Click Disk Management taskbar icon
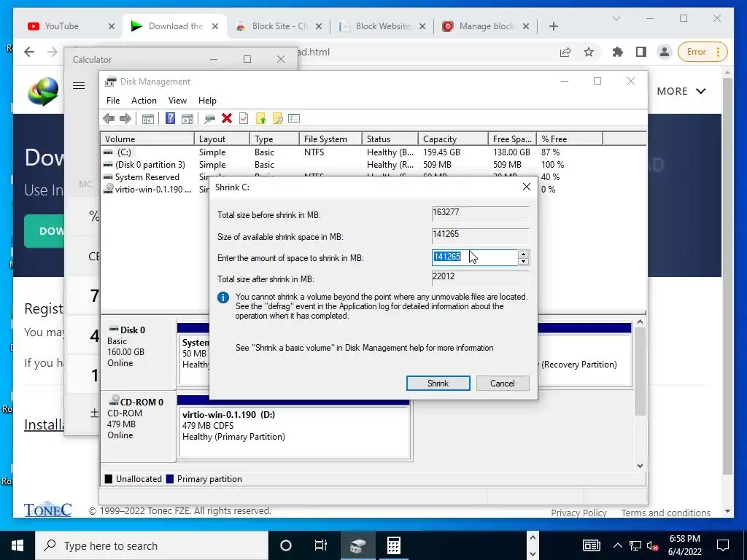This screenshot has width=747, height=560. [x=357, y=545]
